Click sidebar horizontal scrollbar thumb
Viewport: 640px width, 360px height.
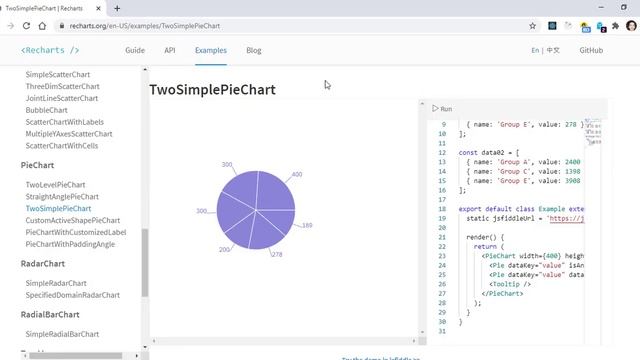(76, 356)
